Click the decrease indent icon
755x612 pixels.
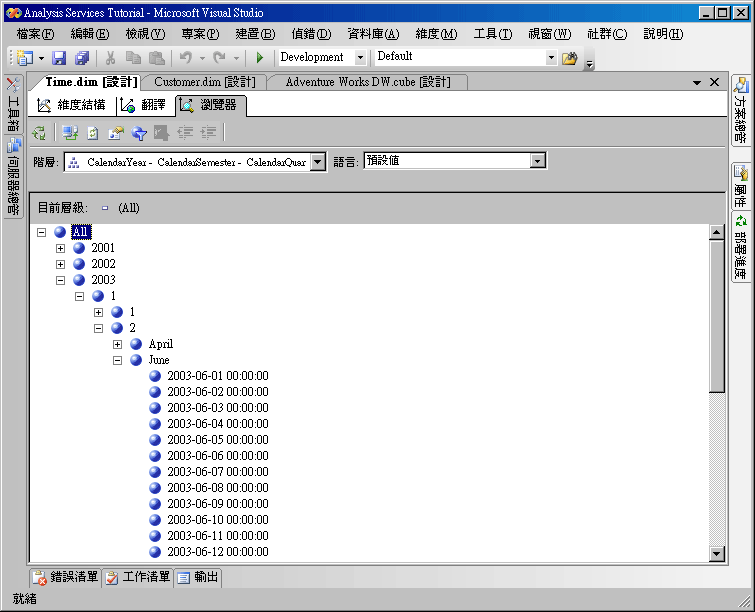click(x=185, y=133)
